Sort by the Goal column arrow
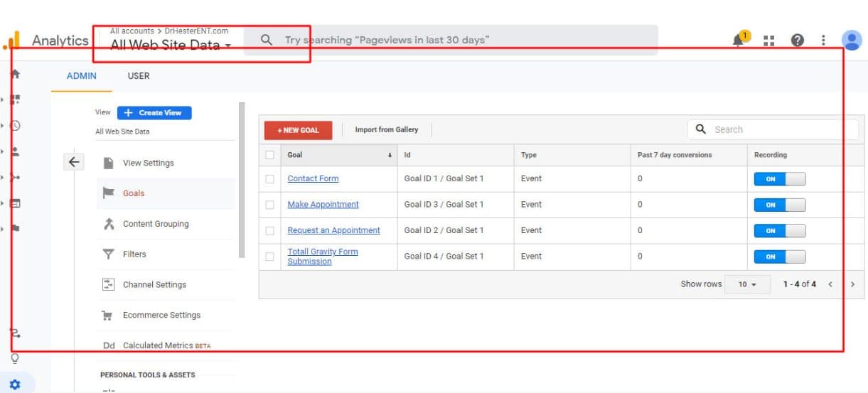 click(x=390, y=155)
